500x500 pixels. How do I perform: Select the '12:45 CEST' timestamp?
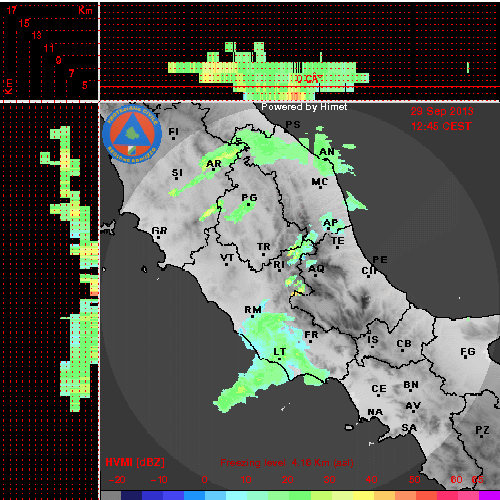(x=441, y=126)
